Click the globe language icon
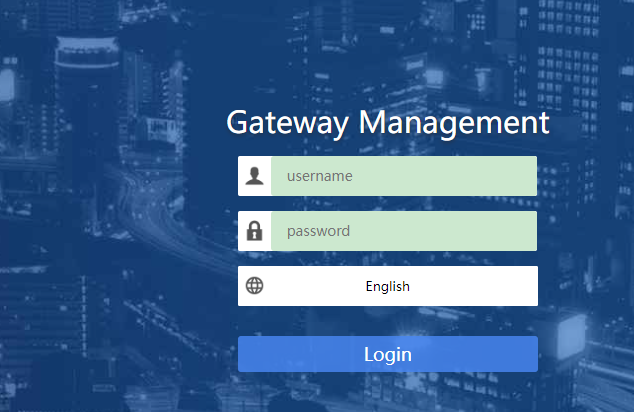This screenshot has width=634, height=412. (254, 286)
